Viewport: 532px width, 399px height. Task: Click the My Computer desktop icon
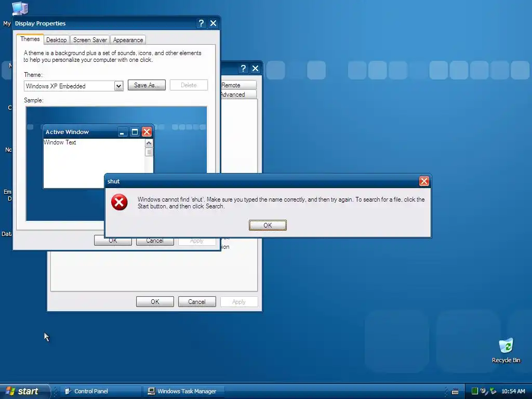[x=20, y=8]
